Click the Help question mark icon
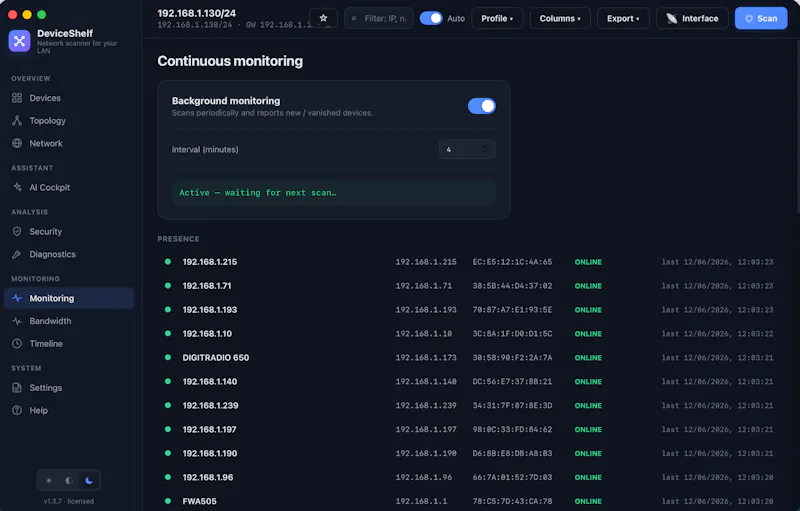The image size is (800, 511). 17,411
